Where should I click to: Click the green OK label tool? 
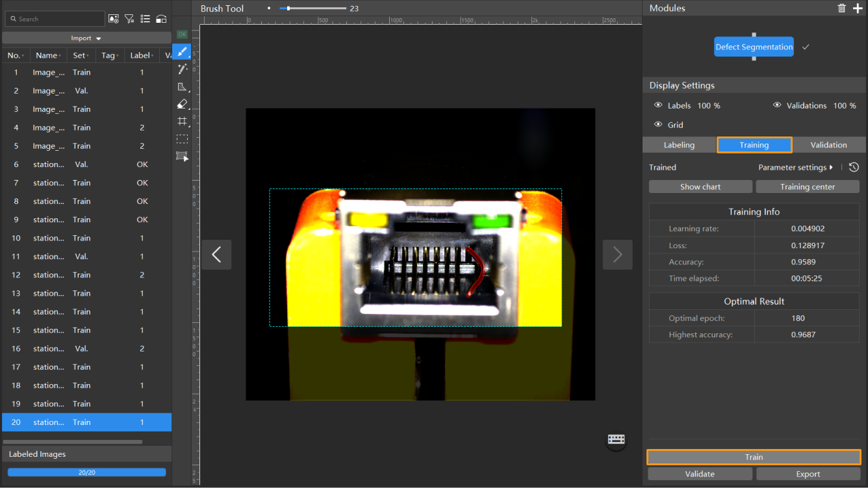tap(182, 34)
